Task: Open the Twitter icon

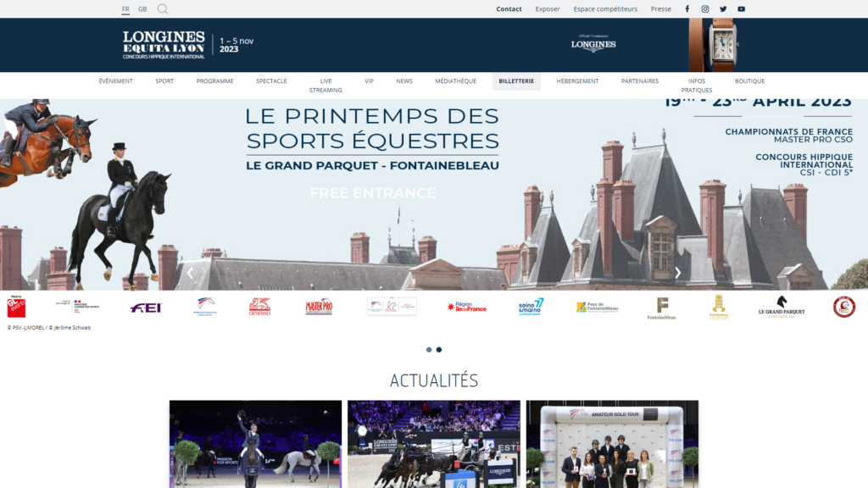Action: click(723, 8)
